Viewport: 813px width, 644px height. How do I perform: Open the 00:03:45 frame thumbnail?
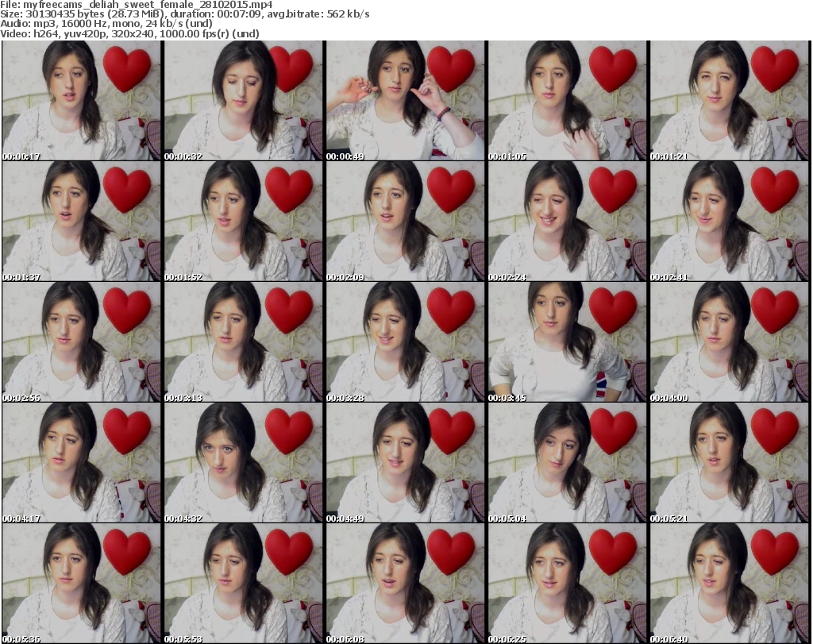tap(567, 342)
